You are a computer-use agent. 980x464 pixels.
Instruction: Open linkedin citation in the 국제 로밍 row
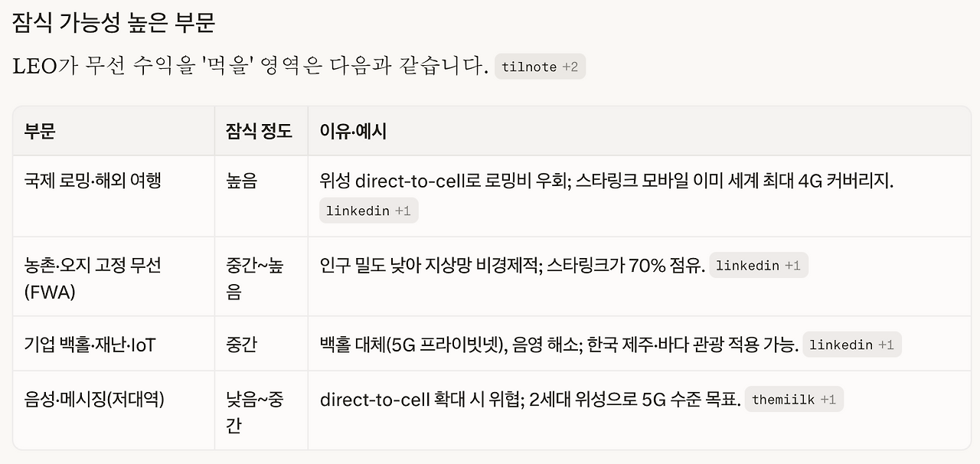(369, 211)
